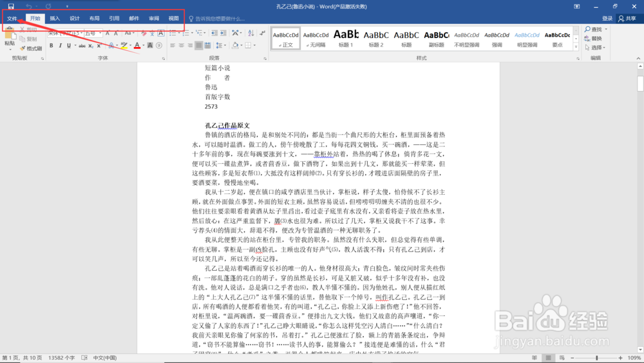Apply the 副标题 subtitle style
This screenshot has width=644, height=363.
coord(436,39)
